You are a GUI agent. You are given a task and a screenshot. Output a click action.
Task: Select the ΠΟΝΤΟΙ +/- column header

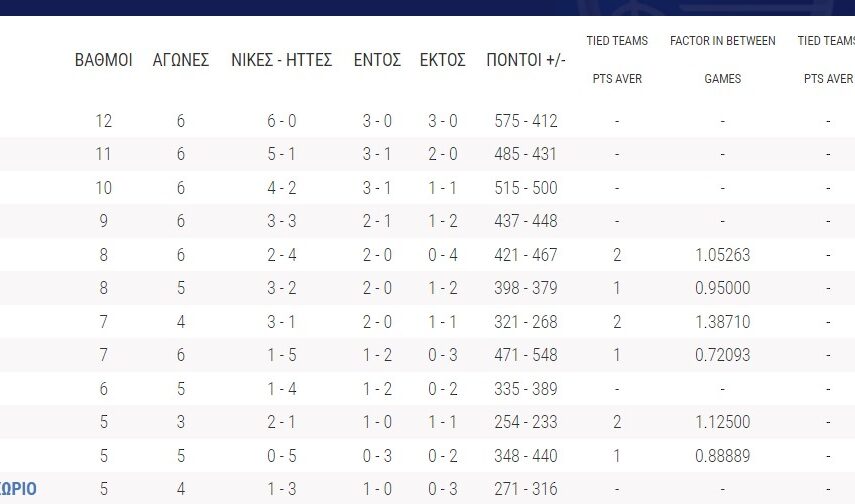click(526, 60)
